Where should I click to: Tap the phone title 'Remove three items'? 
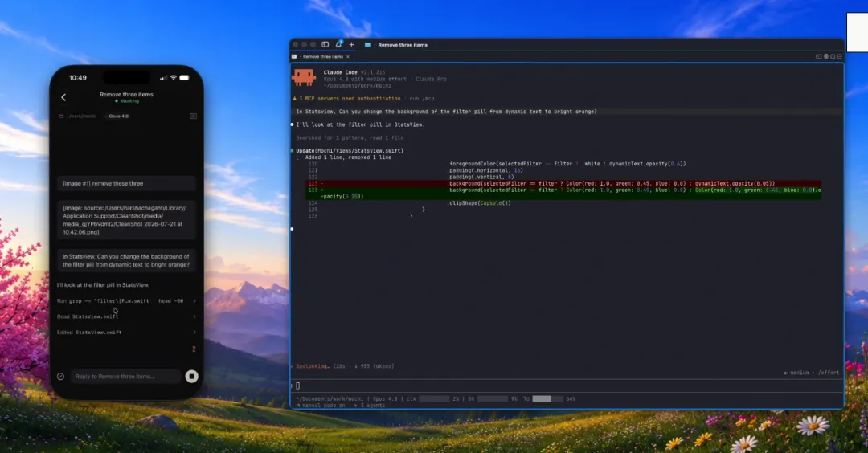126,95
